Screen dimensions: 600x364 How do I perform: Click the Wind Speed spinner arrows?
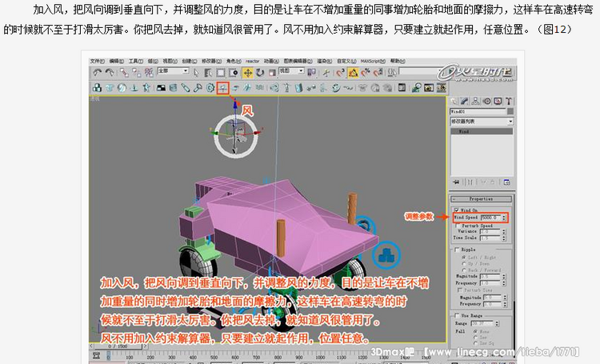(504, 218)
